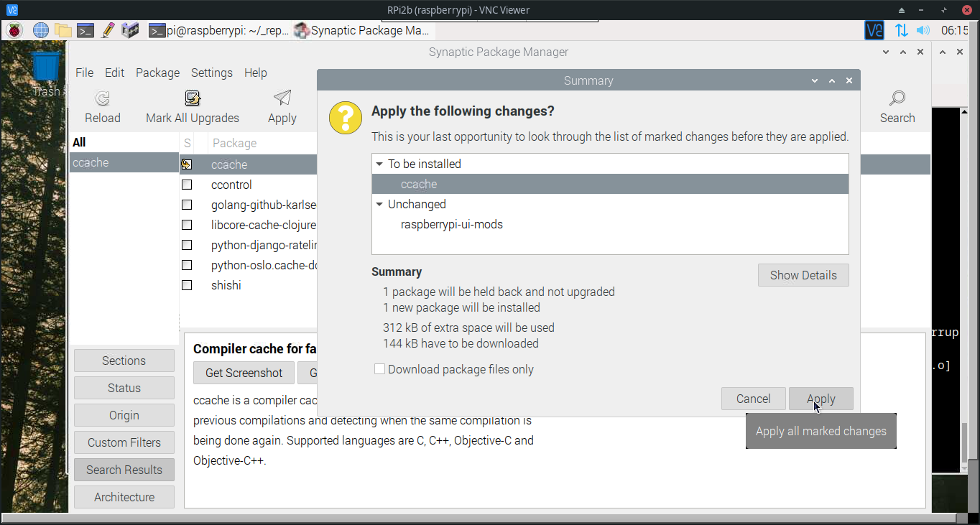
Task: Click the question mark dialog icon
Action: click(346, 118)
